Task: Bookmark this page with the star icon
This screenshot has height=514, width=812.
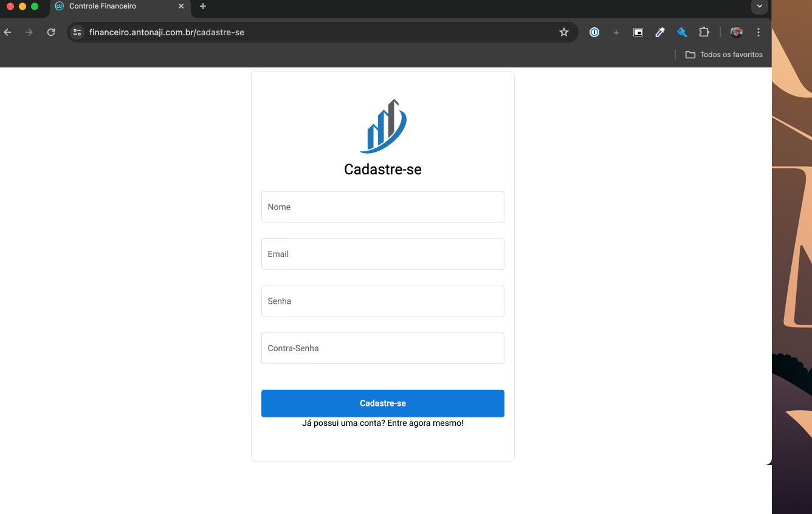Action: click(x=564, y=32)
